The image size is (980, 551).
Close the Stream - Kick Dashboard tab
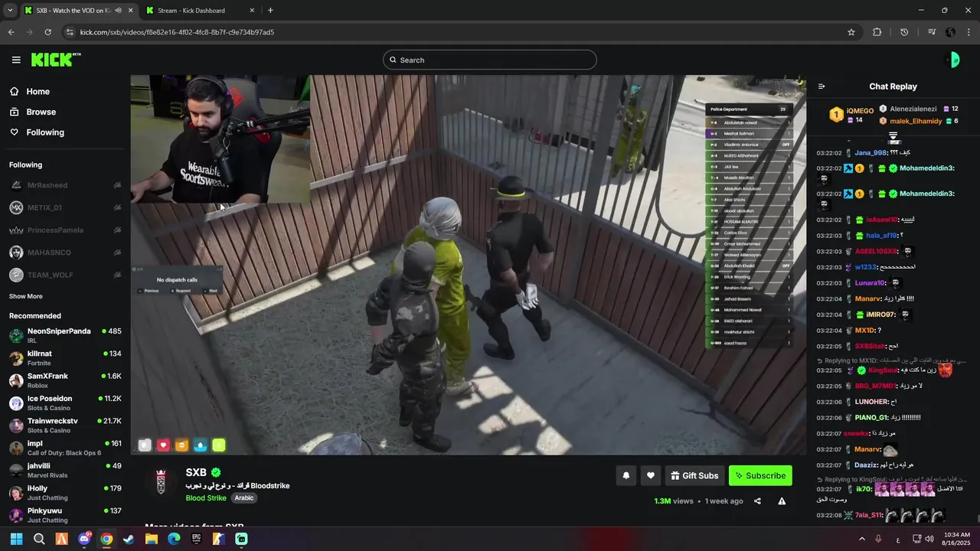coord(252,10)
